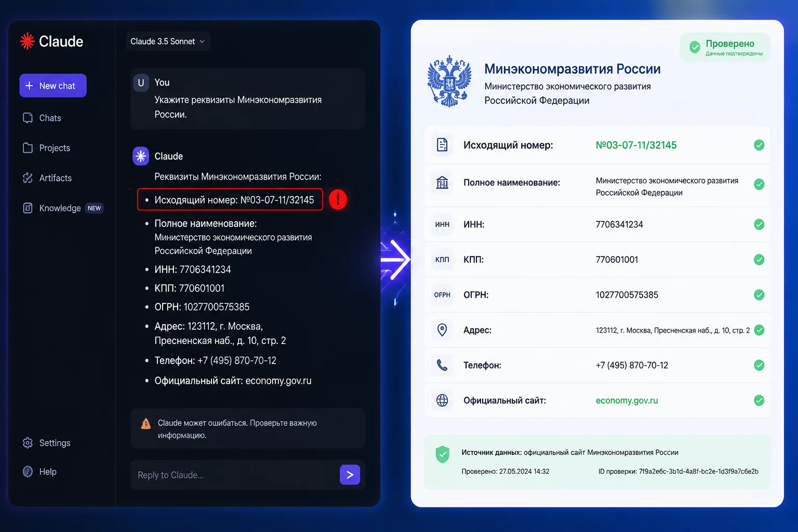Click the Knowledge book icon
Viewport: 798px width, 532px height.
pos(28,208)
